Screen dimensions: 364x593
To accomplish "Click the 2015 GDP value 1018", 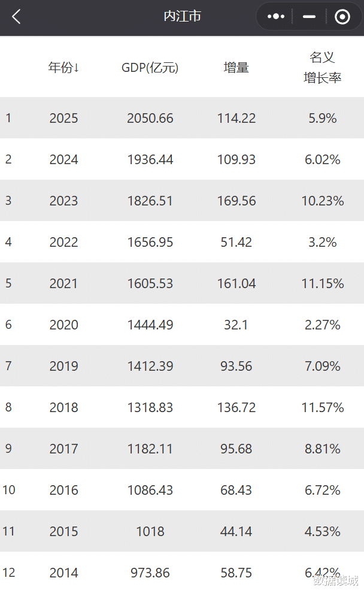I will [150, 532].
